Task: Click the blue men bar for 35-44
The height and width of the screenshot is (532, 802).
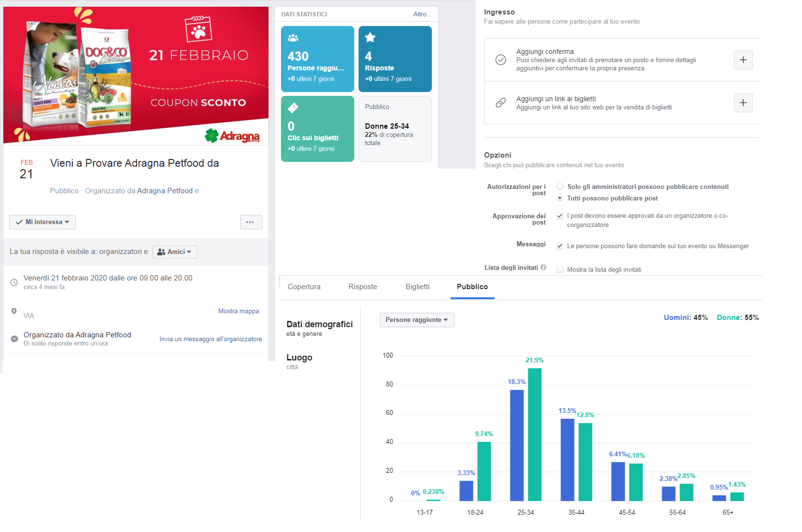Action: [567, 460]
